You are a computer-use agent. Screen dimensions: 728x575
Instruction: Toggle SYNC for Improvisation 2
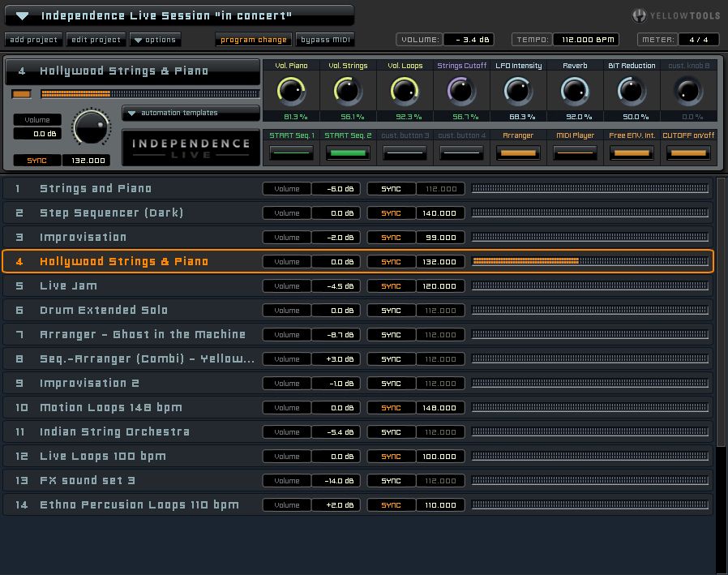pos(391,383)
